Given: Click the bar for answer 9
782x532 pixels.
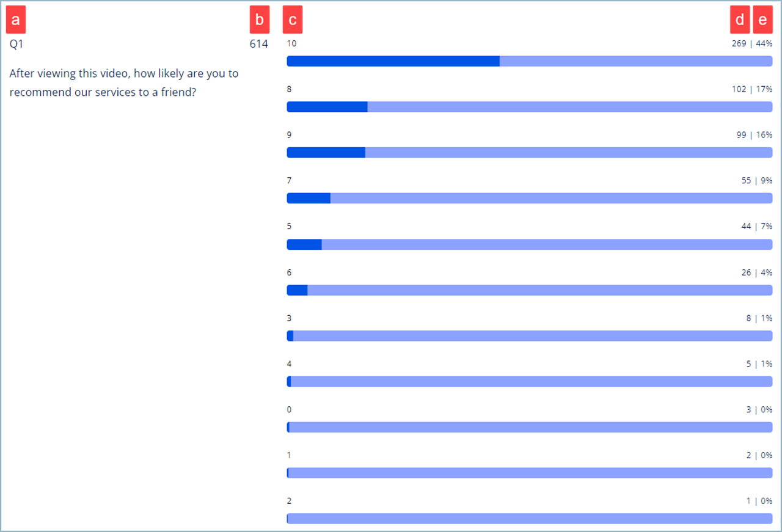Looking at the screenshot, I should [530, 153].
